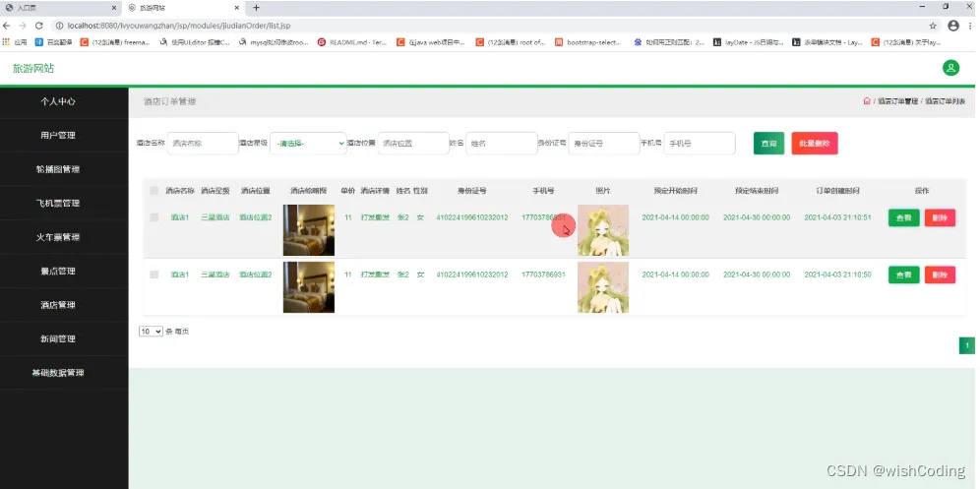Image resolution: width=980 pixels, height=489 pixels.
Task: Open the 百度翻译 bookmark
Action: click(53, 42)
